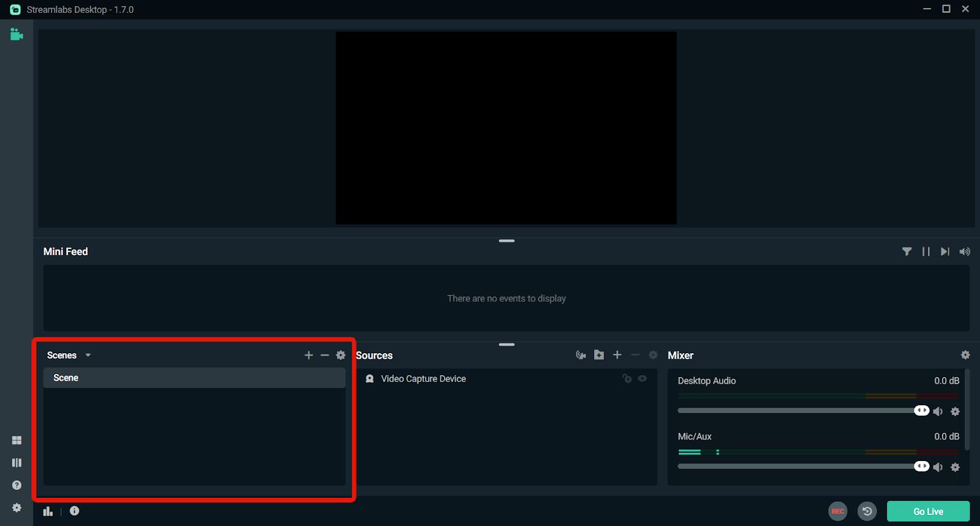Viewport: 980px width, 526px height.
Task: Toggle Studio Mode columns icon
Action: 17,463
